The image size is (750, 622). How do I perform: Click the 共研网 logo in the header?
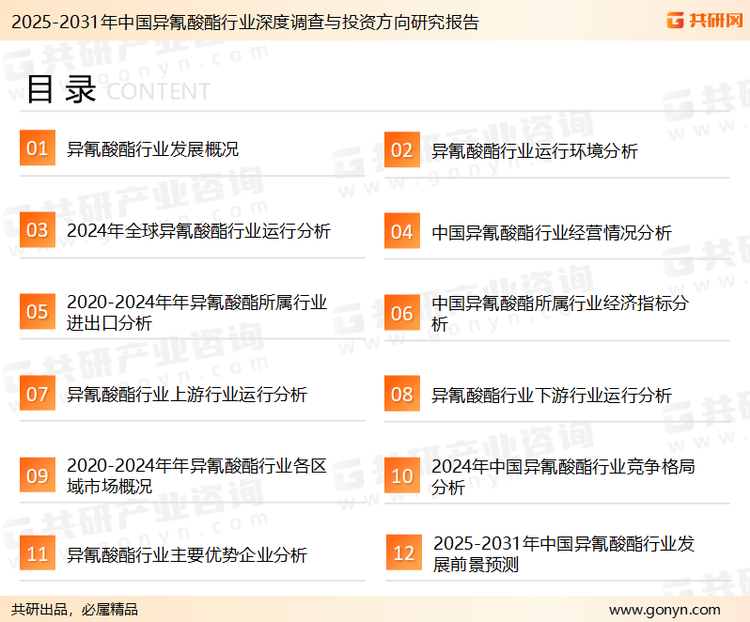coord(705,20)
